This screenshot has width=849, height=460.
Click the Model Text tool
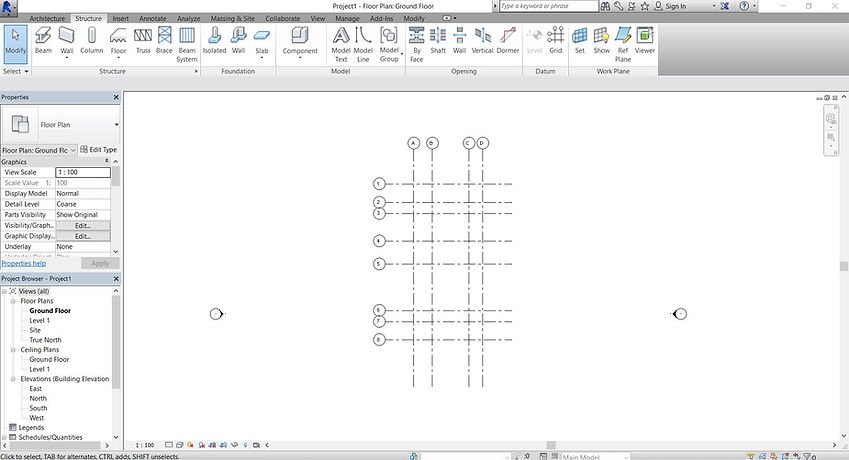341,44
